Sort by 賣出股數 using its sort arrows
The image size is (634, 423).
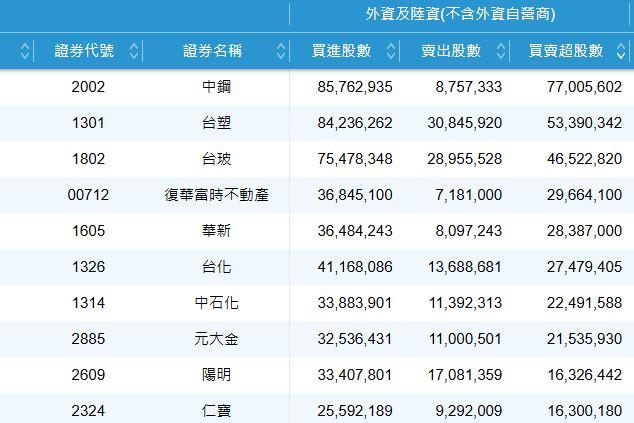click(x=501, y=51)
